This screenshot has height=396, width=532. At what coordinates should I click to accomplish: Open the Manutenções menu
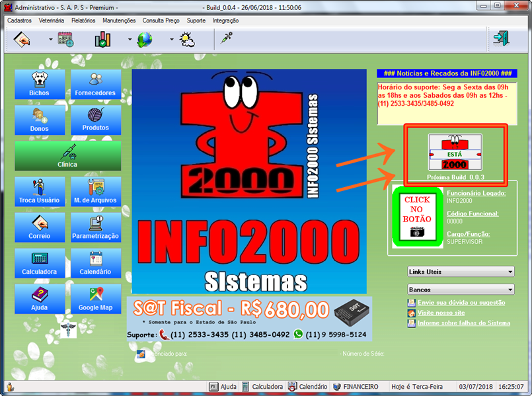tap(119, 20)
